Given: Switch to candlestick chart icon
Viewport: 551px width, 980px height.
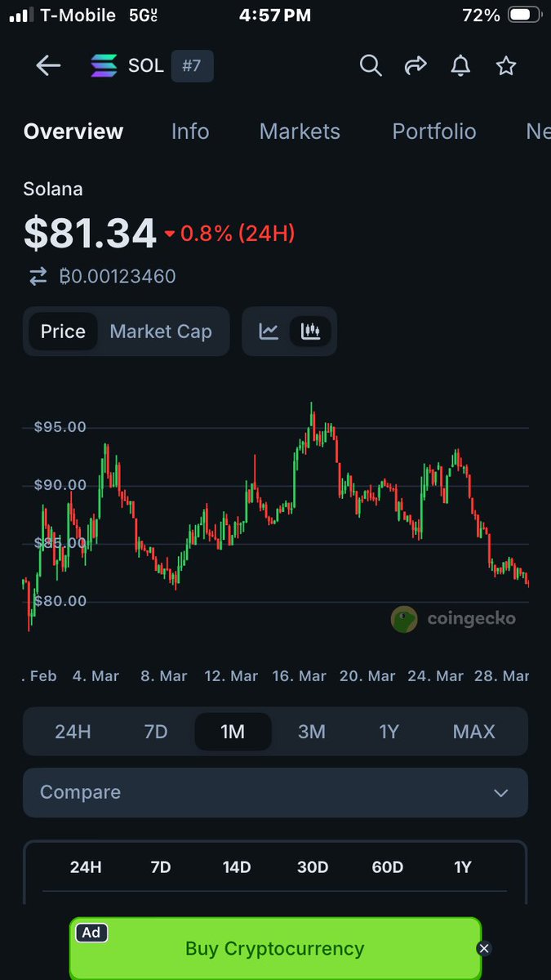Looking at the screenshot, I should click(x=310, y=332).
